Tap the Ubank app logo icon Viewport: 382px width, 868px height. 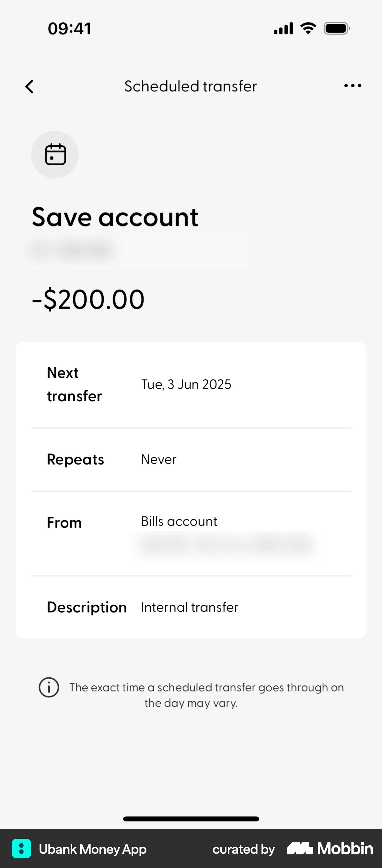pyautogui.click(x=21, y=849)
